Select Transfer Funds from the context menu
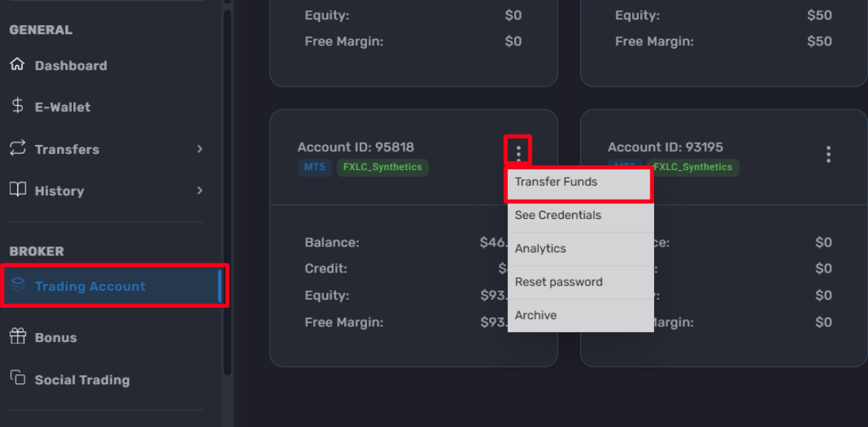868x427 pixels. (x=580, y=182)
